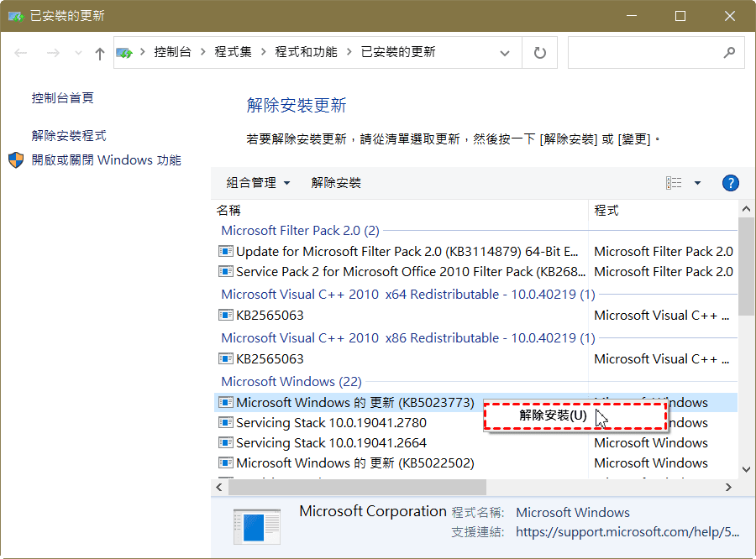Refresh the installed updates list

(x=540, y=53)
